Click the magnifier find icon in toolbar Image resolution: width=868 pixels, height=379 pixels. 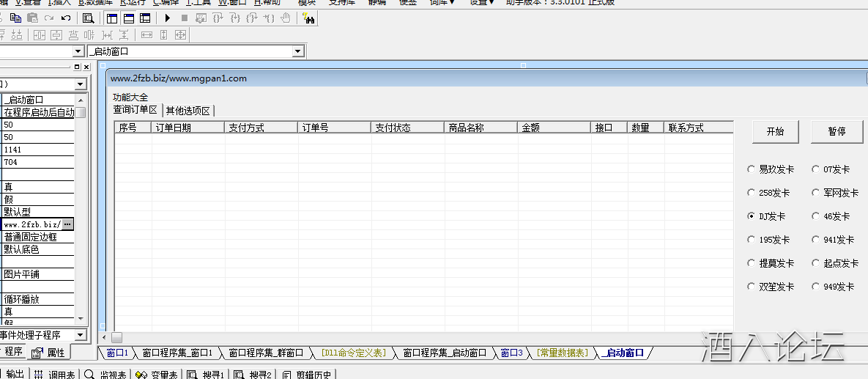point(88,18)
